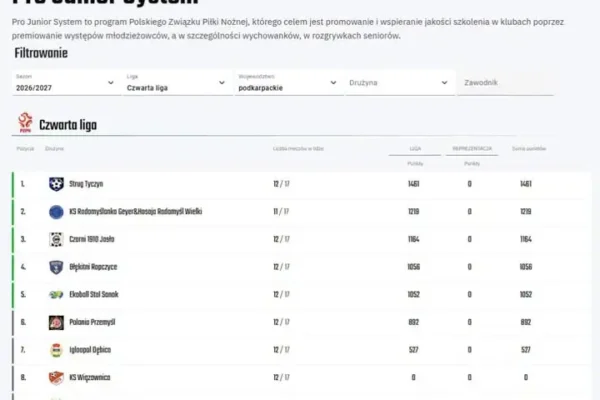This screenshot has height=400, width=600.
Task: Click the KS Radomyślanka club crest
Action: coord(56,212)
